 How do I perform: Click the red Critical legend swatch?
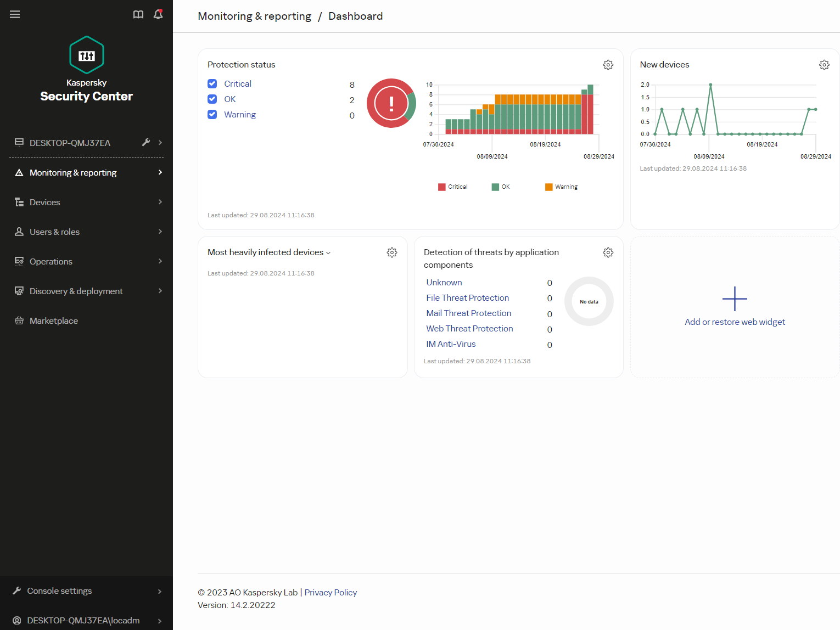tap(442, 187)
